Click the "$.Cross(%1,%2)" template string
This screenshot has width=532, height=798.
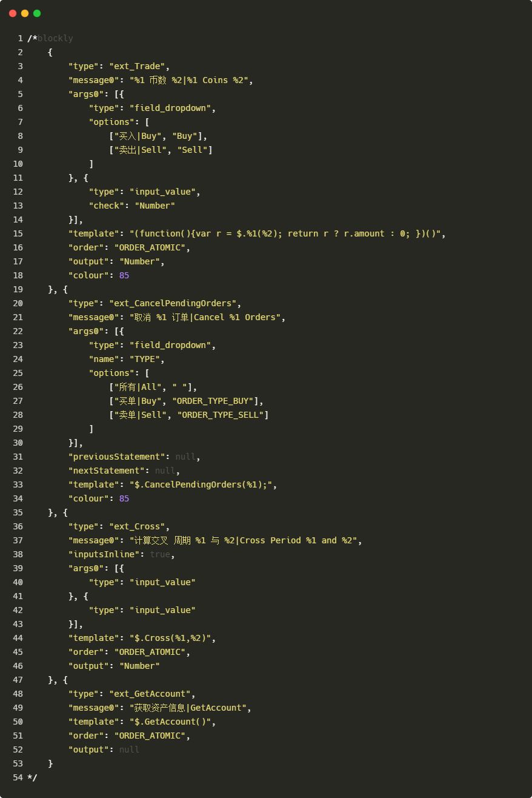click(173, 638)
